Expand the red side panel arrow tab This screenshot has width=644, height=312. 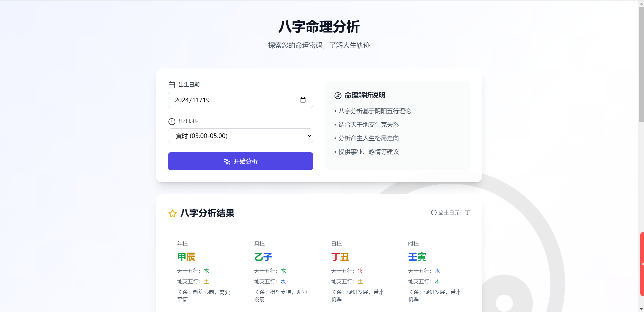point(642,264)
